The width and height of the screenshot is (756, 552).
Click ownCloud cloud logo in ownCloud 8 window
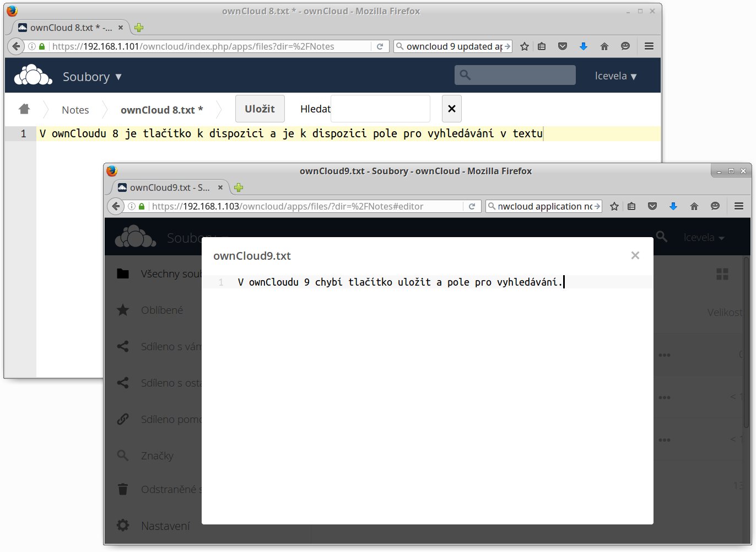(x=33, y=75)
